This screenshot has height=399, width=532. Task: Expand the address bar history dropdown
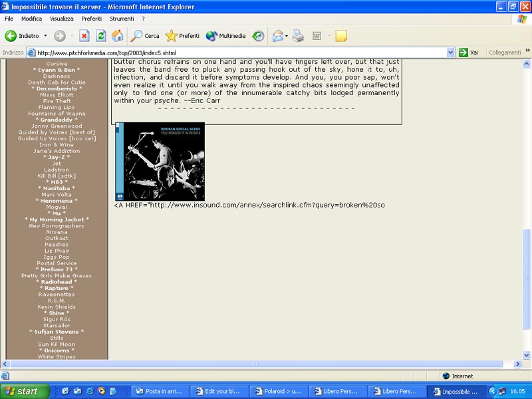click(451, 53)
